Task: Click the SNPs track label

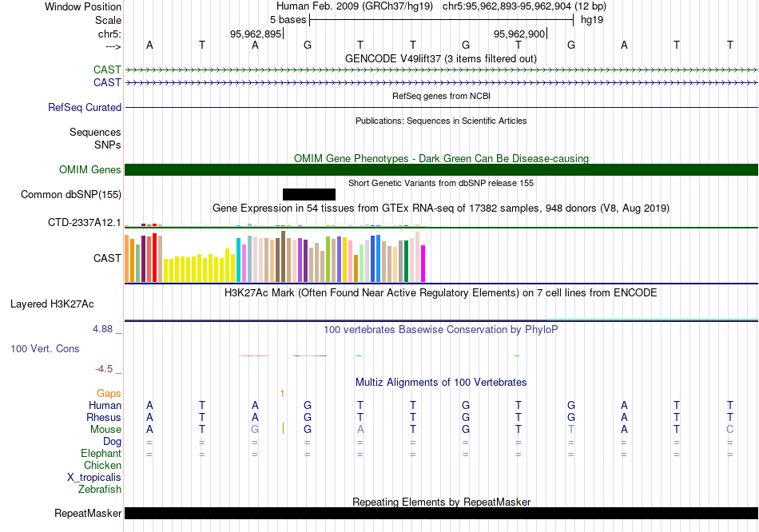Action: (108, 145)
